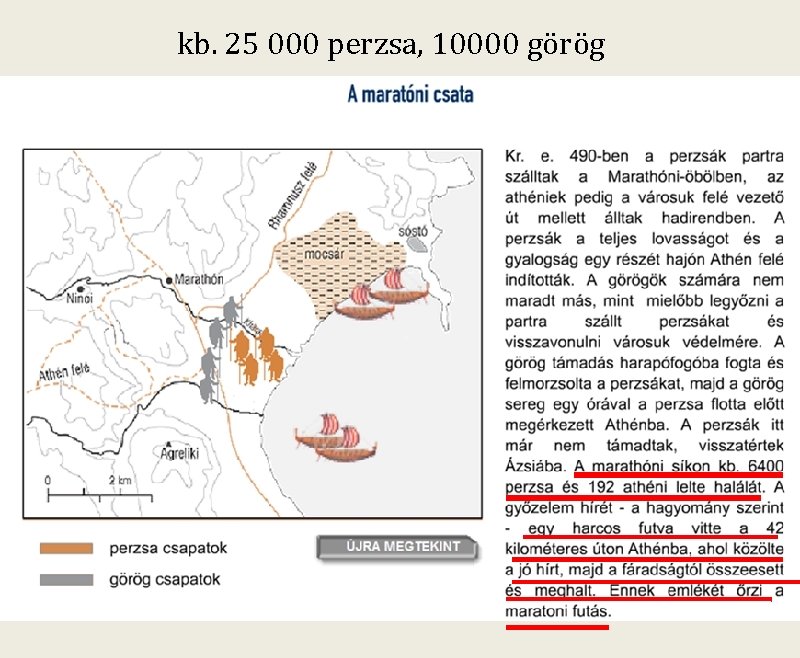The width and height of the screenshot is (800, 658).
Task: Click the orange Persian soldier figures
Action: click(257, 357)
